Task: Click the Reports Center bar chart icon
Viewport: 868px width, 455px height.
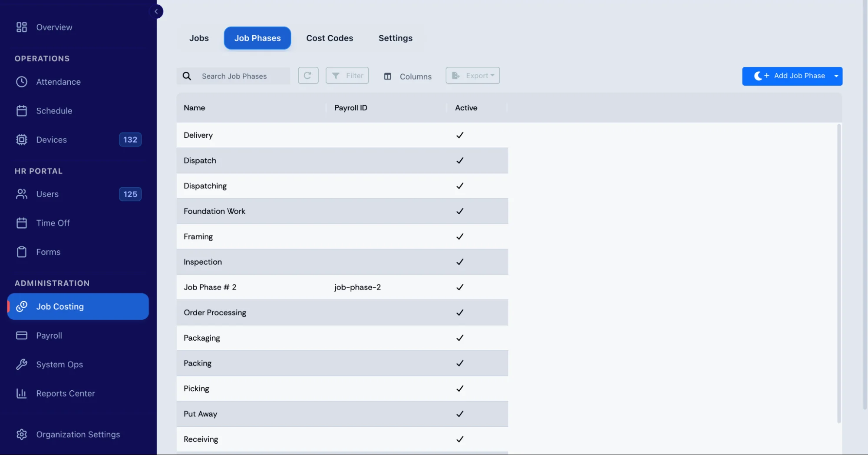Action: tap(22, 393)
